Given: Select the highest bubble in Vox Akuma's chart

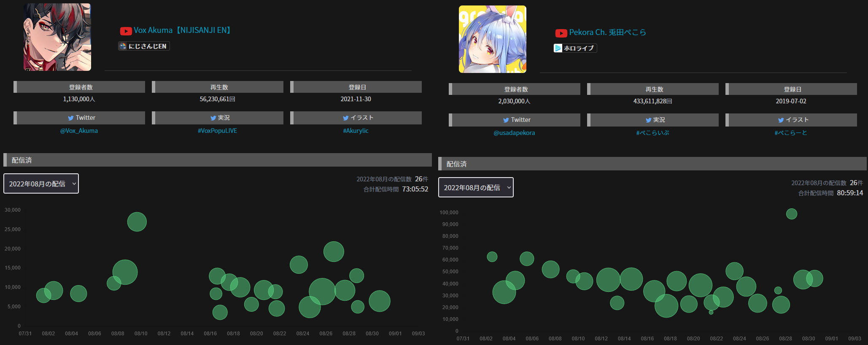Looking at the screenshot, I should click(x=137, y=222).
